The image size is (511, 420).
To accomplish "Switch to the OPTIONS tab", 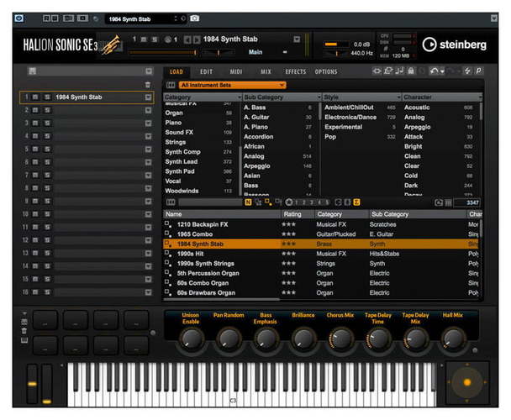I will [326, 71].
